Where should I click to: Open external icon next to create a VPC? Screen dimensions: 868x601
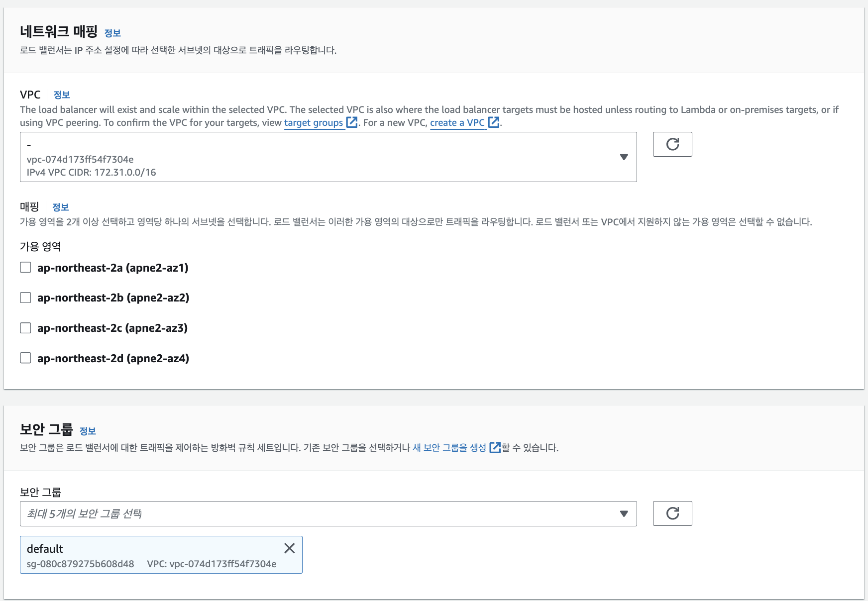[x=494, y=122]
